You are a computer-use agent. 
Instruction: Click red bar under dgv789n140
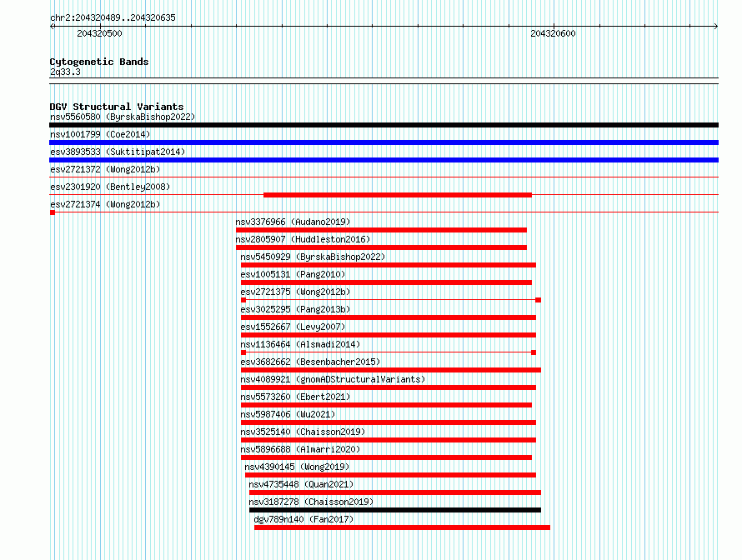tap(402, 527)
